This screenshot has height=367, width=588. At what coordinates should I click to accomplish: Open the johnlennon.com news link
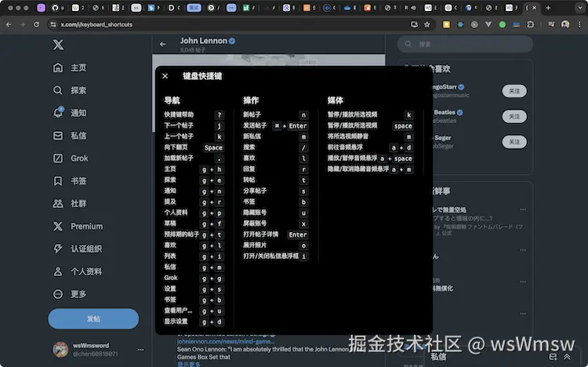[x=225, y=341]
